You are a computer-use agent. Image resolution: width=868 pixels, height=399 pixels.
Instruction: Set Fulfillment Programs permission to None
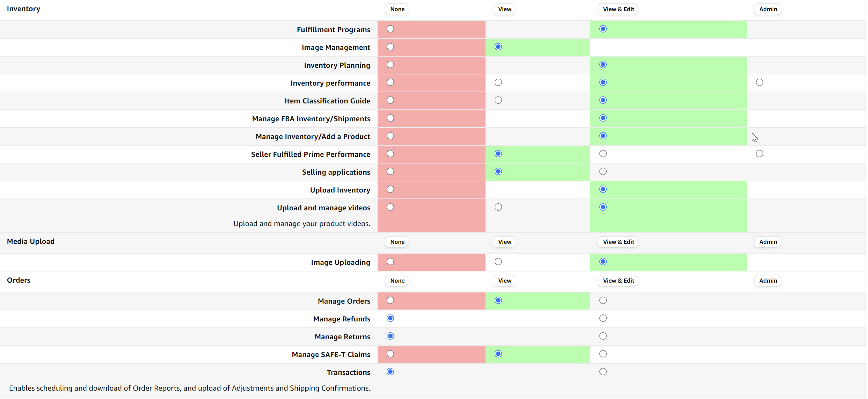click(390, 29)
